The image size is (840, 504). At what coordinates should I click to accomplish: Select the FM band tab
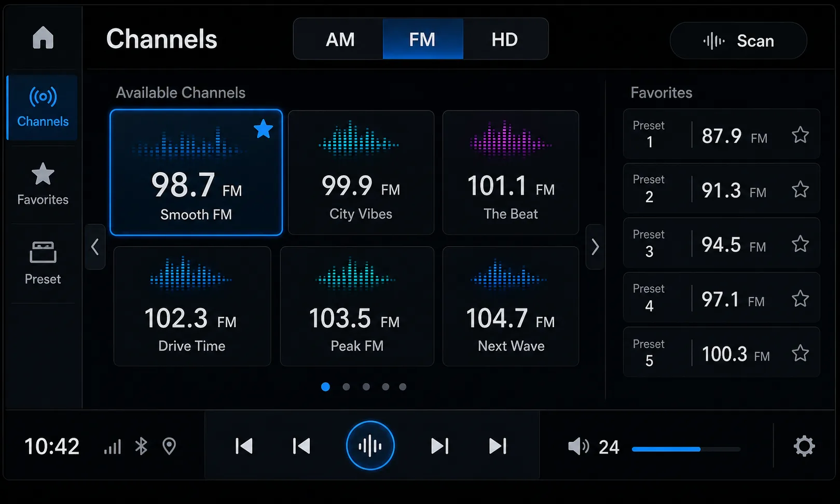tap(422, 39)
